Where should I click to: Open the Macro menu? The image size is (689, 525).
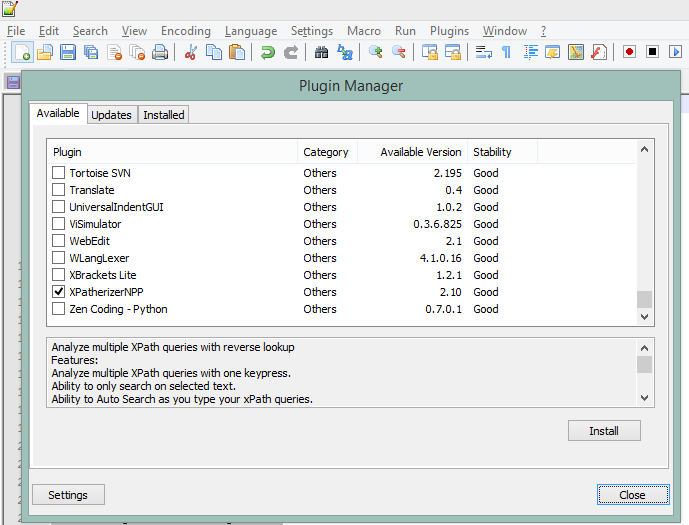tap(363, 31)
